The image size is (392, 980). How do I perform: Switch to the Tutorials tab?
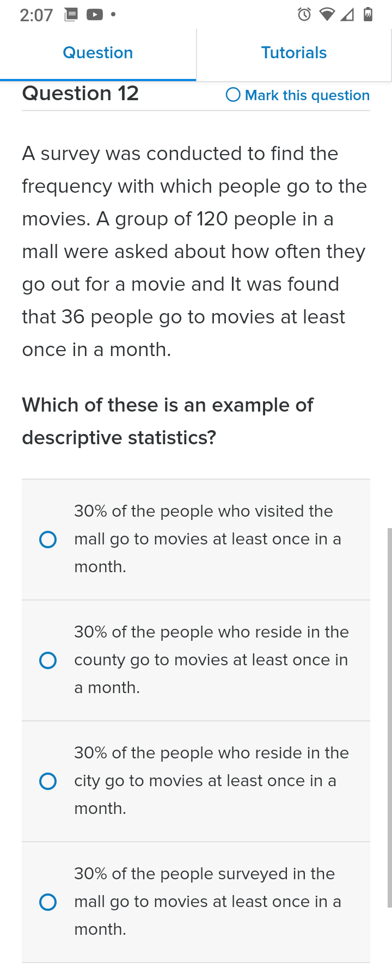click(294, 53)
